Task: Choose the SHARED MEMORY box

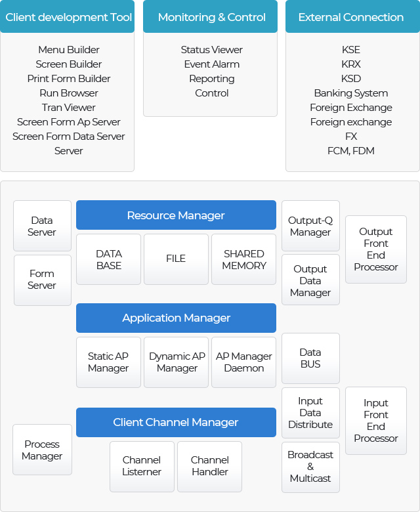Action: (x=243, y=259)
